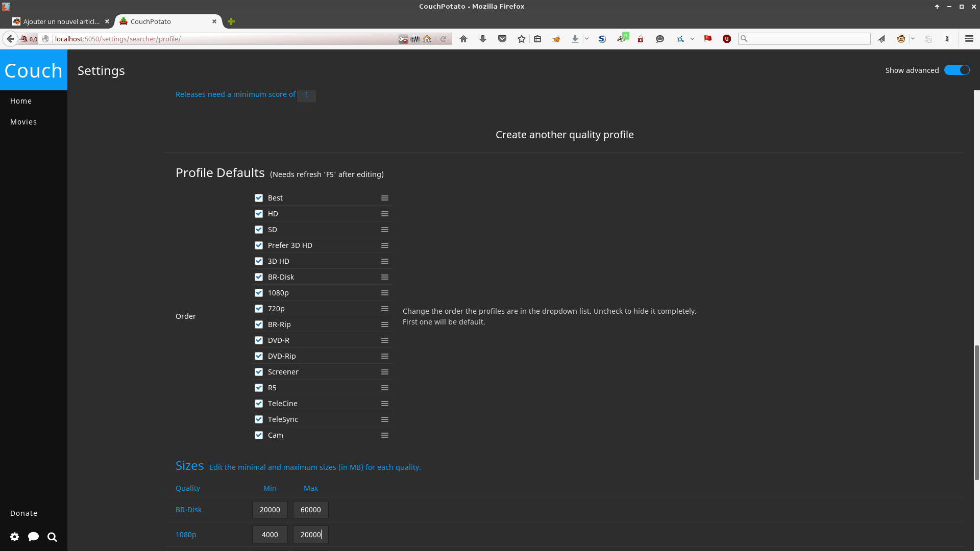This screenshot has height=551, width=980.
Task: Close the CouchPotato browser tab
Action: pos(214,21)
